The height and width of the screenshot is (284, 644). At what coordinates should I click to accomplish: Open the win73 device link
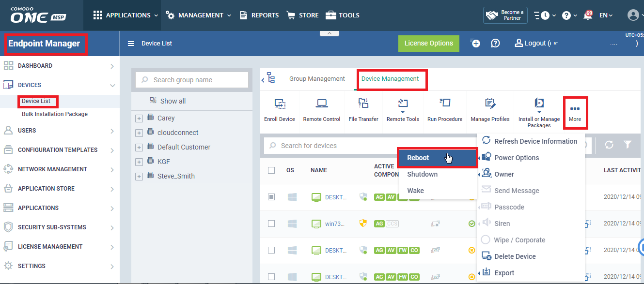pos(335,224)
